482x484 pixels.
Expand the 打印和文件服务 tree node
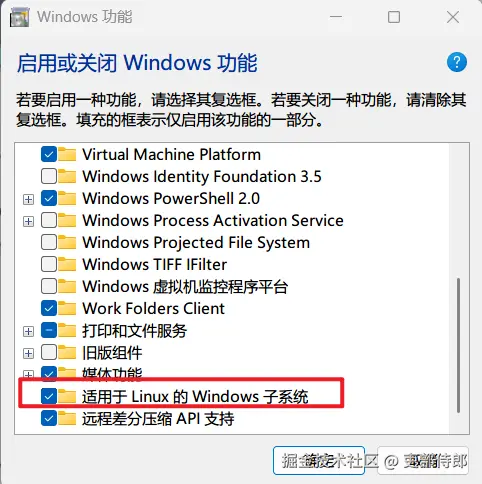tap(28, 331)
